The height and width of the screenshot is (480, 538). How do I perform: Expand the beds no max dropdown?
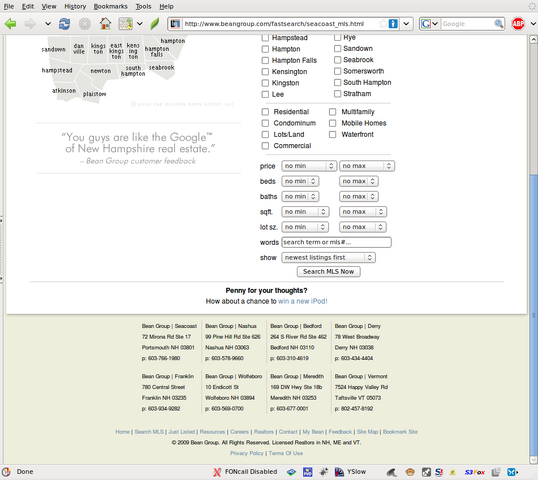point(359,181)
